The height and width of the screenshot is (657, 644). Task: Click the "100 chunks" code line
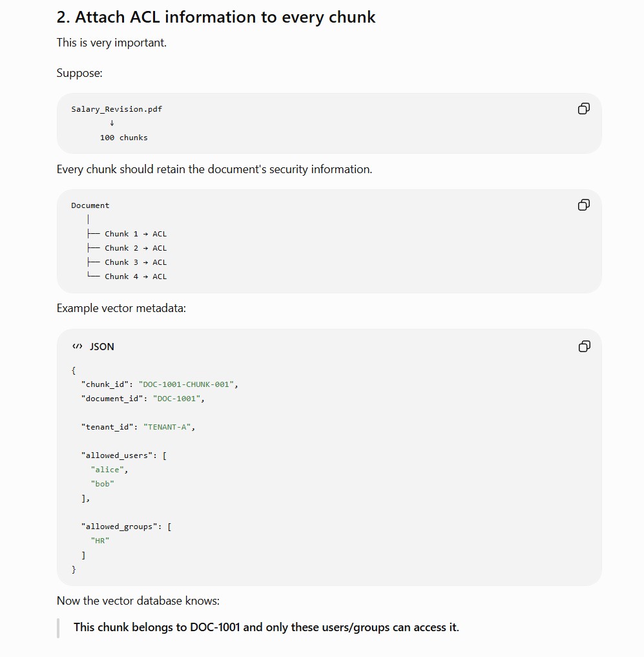click(x=123, y=138)
